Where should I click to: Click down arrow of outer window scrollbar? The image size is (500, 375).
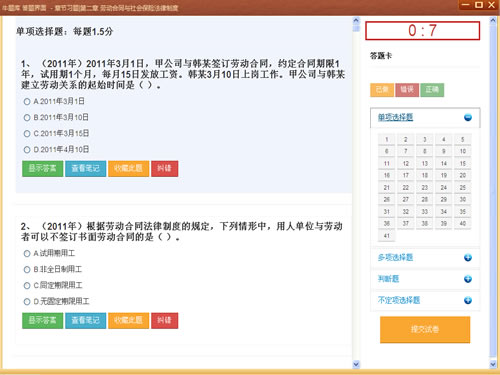pos(493,364)
